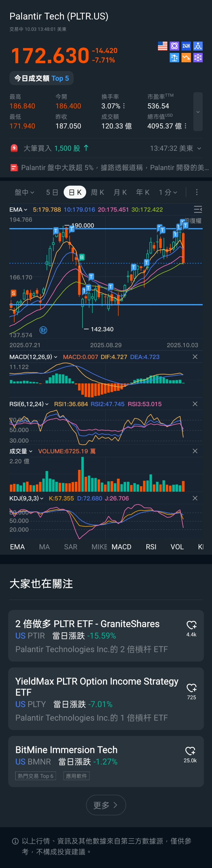Tap the US flag market icon

point(163,46)
